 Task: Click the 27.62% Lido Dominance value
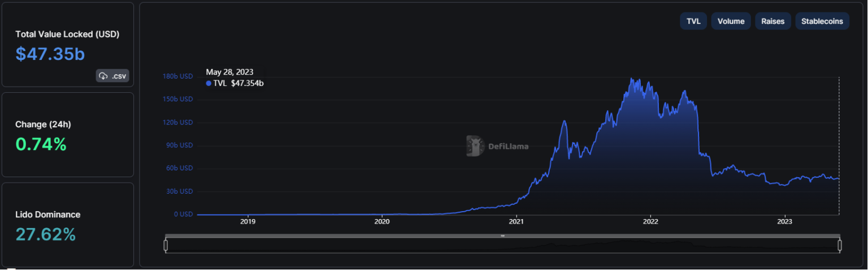[46, 234]
